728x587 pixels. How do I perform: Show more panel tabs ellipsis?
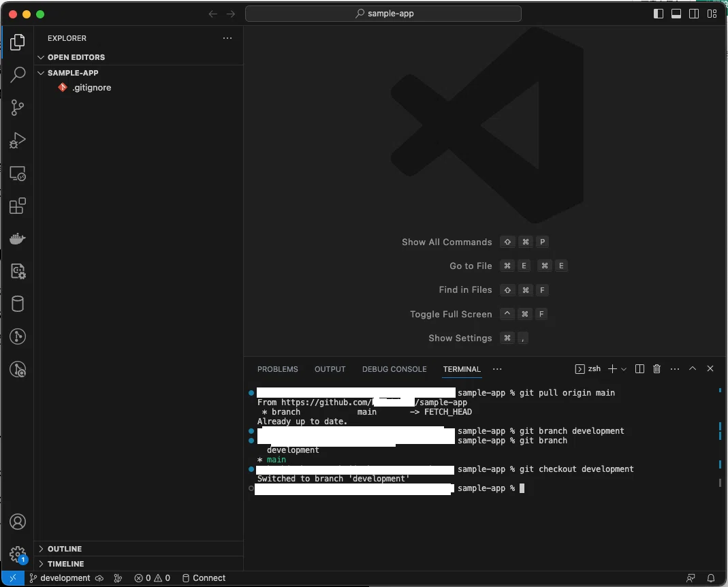(x=497, y=369)
